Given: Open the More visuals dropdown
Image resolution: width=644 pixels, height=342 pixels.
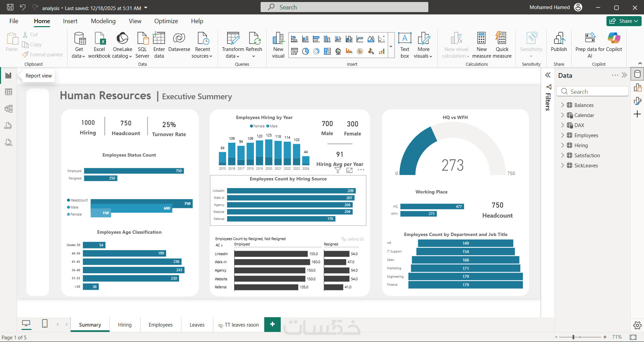Looking at the screenshot, I should click(x=423, y=45).
